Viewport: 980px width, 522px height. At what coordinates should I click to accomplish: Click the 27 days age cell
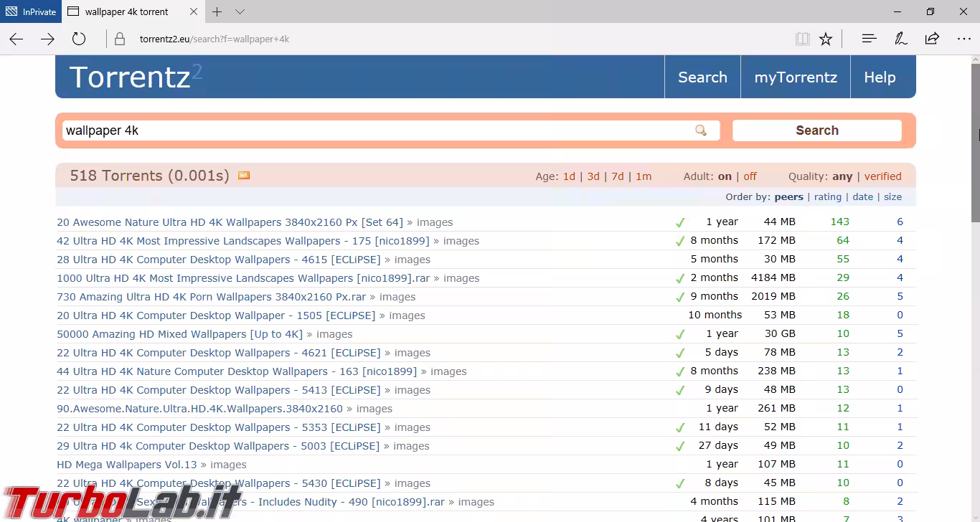718,445
